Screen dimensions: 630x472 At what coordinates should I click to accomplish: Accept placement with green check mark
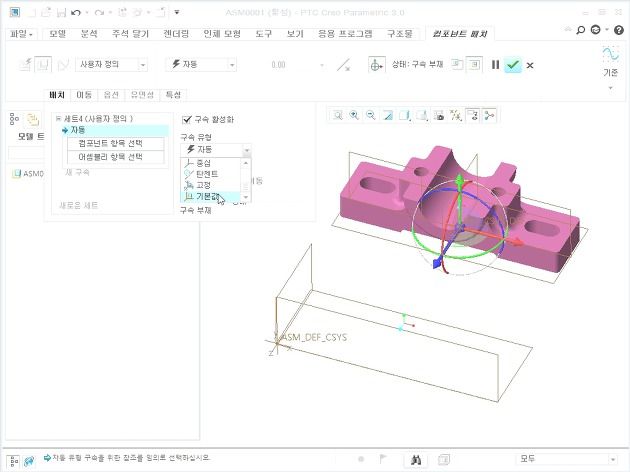pos(513,65)
